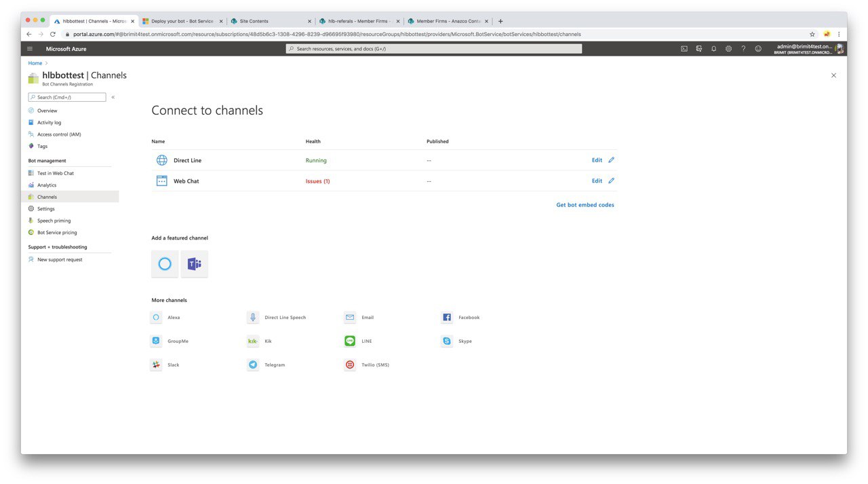
Task: Open the Chrome three-dot menu
Action: [x=839, y=34]
